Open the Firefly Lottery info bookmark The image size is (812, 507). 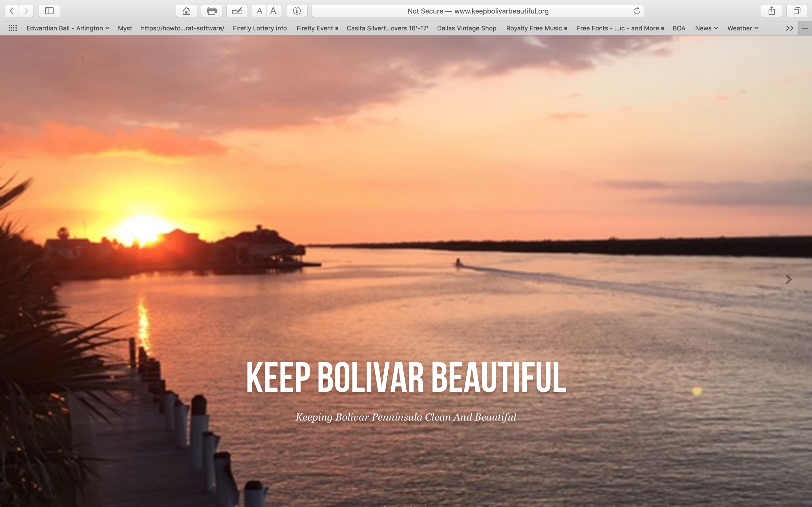tap(260, 28)
